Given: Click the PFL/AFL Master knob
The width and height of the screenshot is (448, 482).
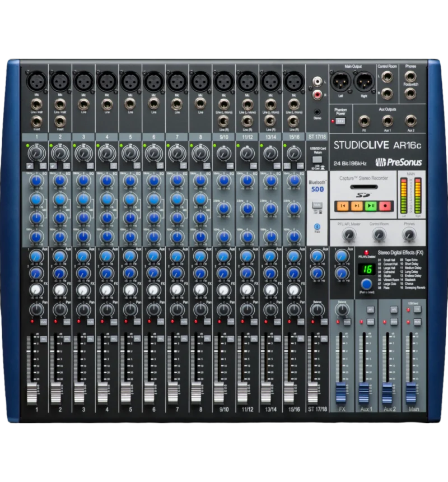Looking at the screenshot, I should (x=349, y=235).
